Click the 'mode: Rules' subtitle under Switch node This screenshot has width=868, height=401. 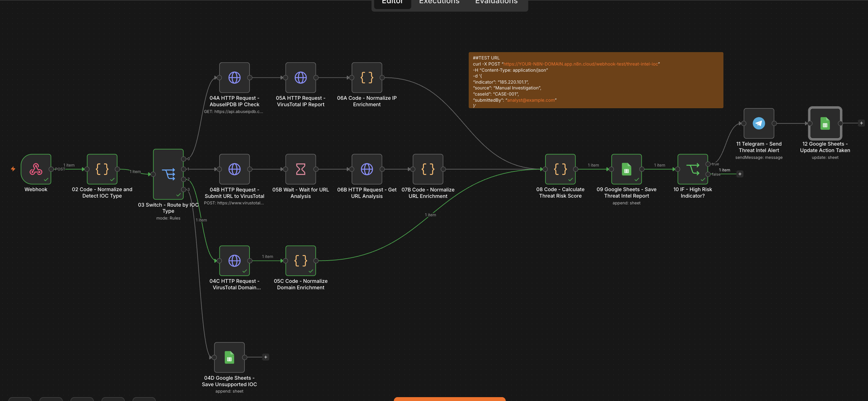tap(168, 218)
